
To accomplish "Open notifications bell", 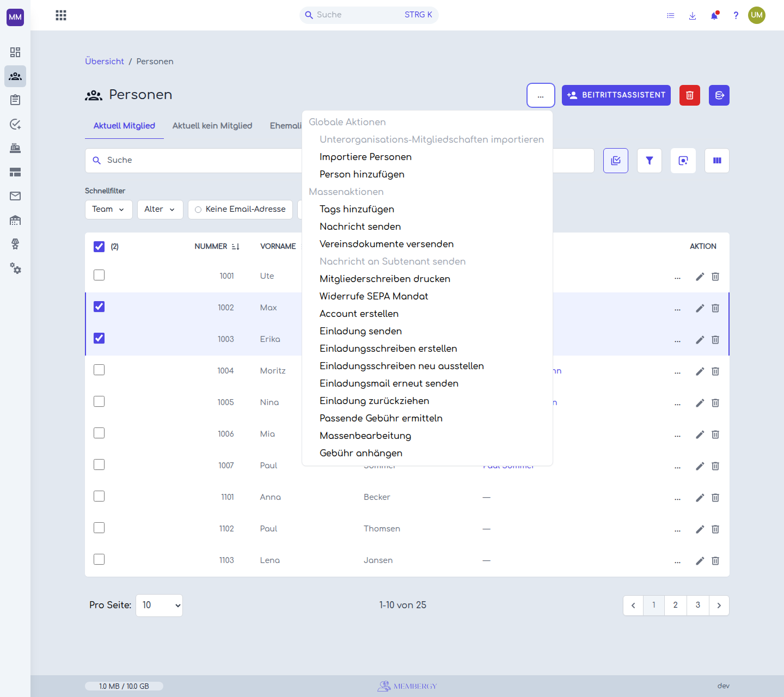I will [x=714, y=15].
